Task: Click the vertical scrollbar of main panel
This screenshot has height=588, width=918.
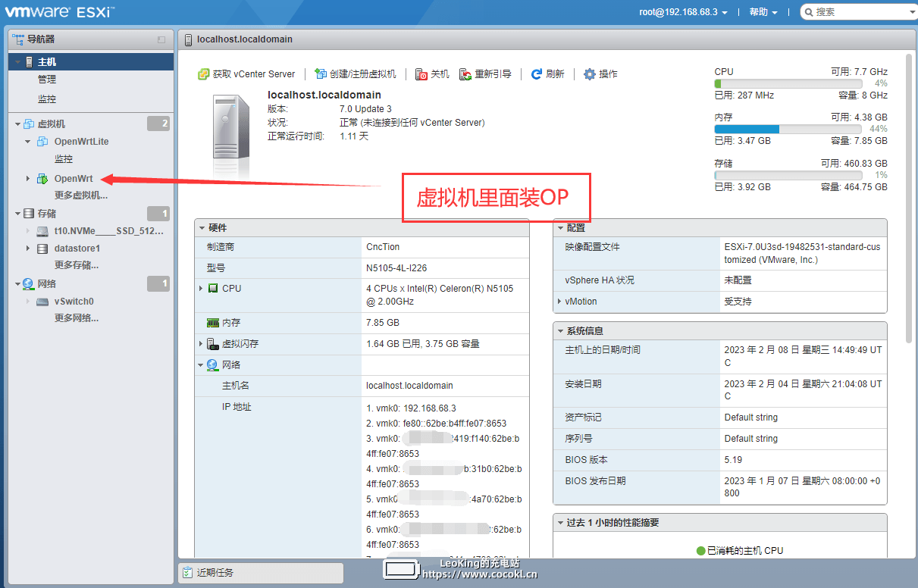Action: coord(909,197)
